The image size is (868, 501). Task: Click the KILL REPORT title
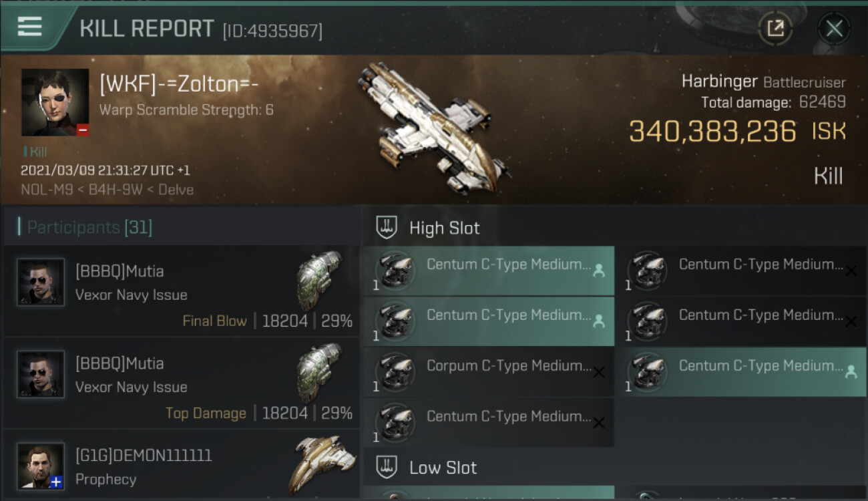pyautogui.click(x=146, y=29)
